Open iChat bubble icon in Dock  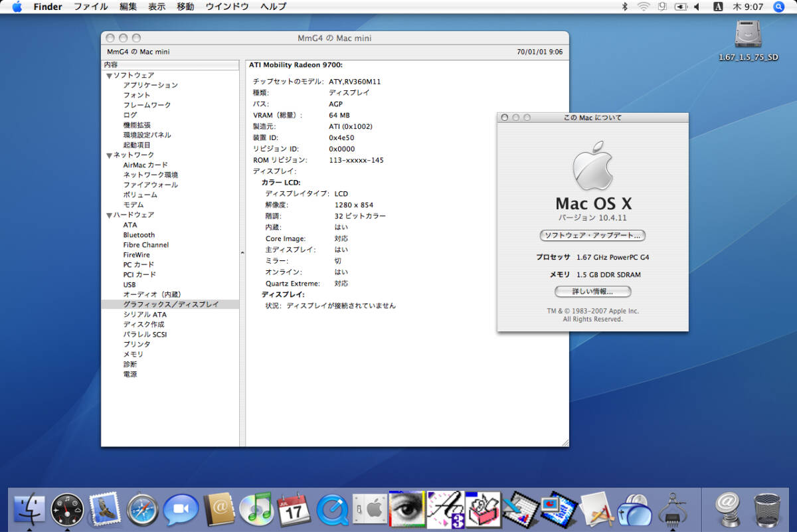coord(181,509)
